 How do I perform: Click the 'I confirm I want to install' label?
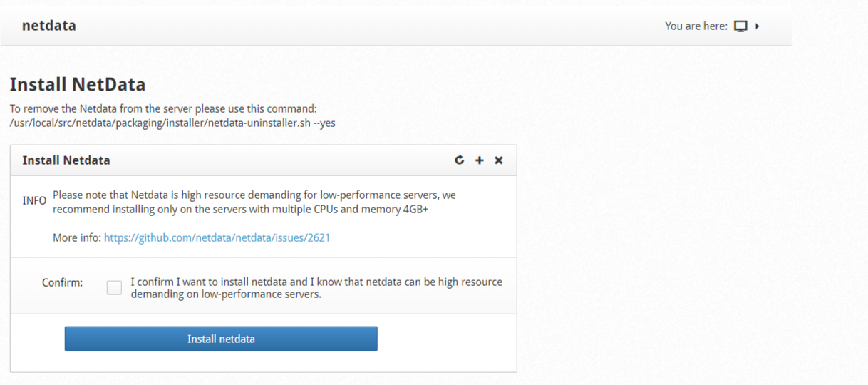316,287
